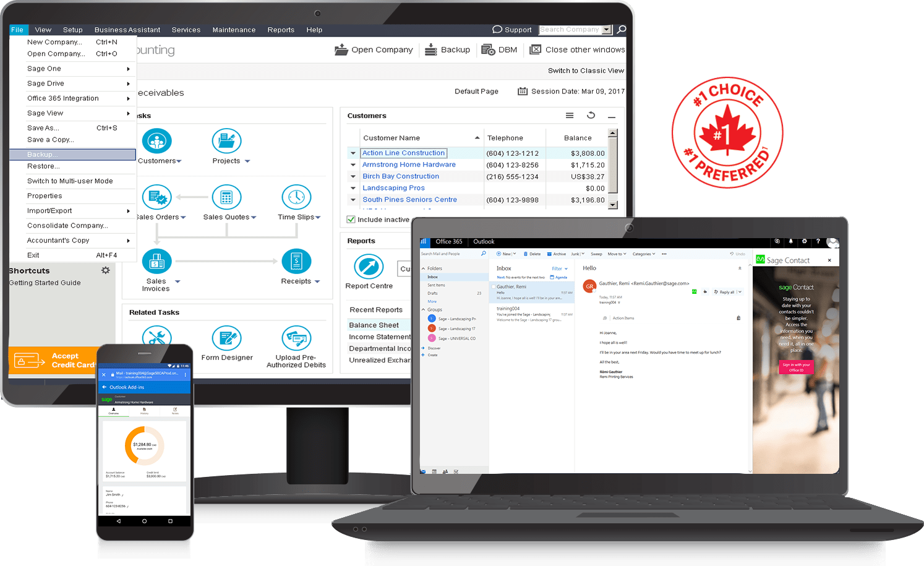924x566 pixels.
Task: Click Archive in the Outlook toolbar
Action: 557,254
